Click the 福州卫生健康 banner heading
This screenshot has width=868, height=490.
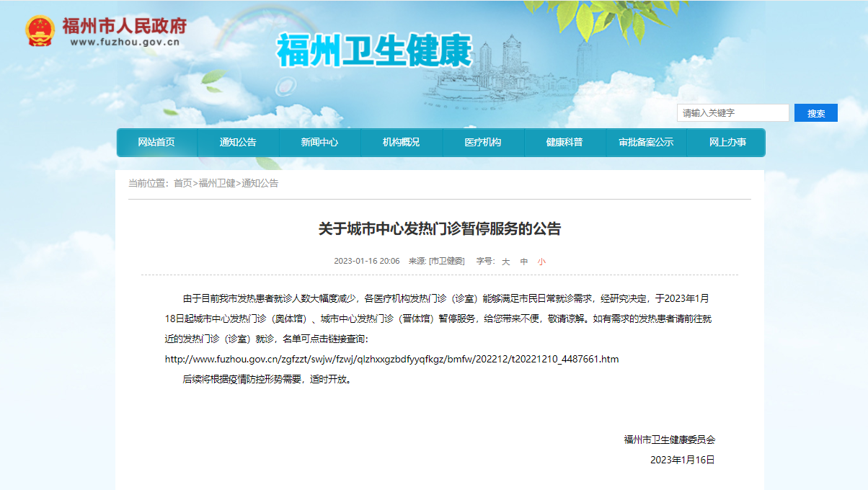(x=374, y=51)
